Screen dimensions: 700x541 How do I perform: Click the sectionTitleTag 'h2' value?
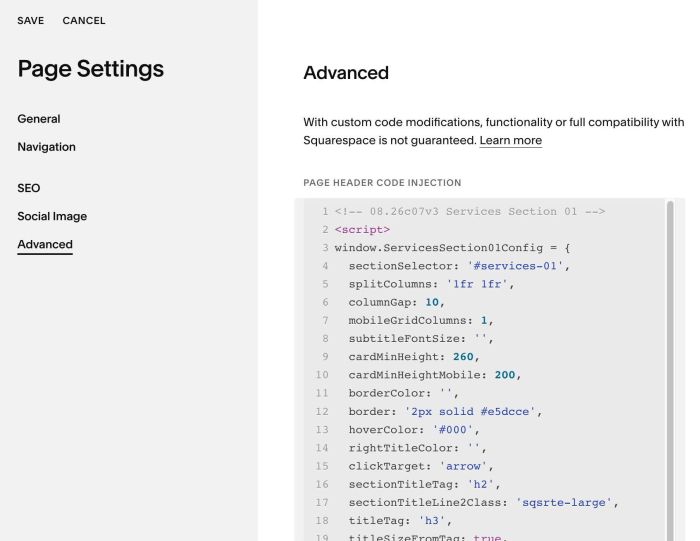pos(480,484)
